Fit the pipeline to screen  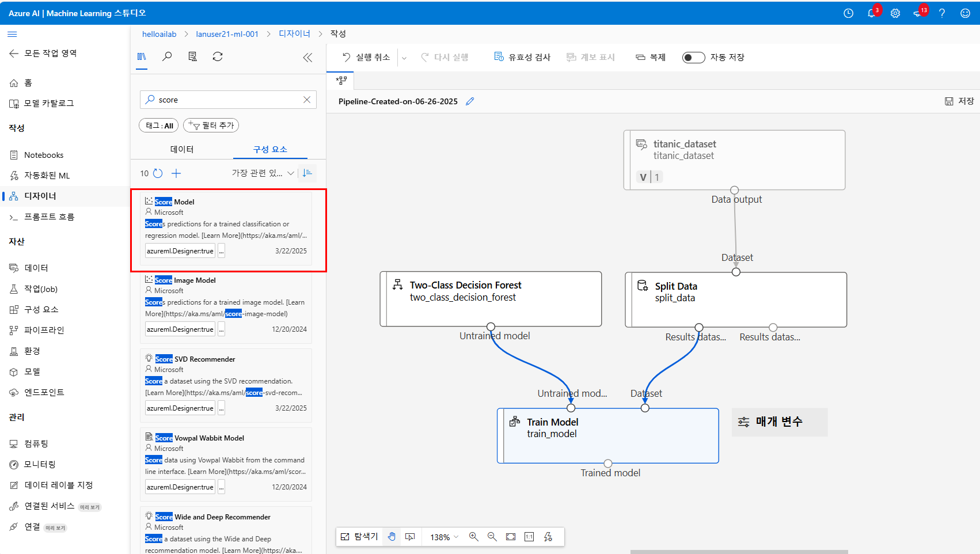click(511, 537)
